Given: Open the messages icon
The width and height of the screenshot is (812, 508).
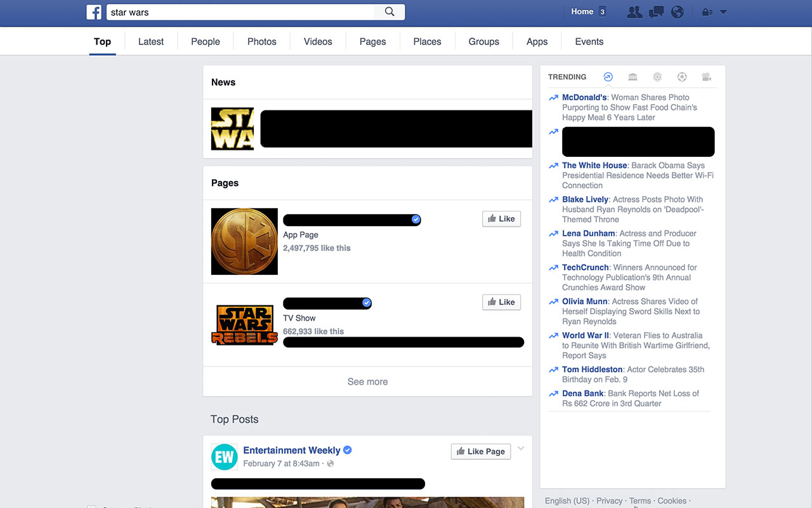Looking at the screenshot, I should coord(657,12).
